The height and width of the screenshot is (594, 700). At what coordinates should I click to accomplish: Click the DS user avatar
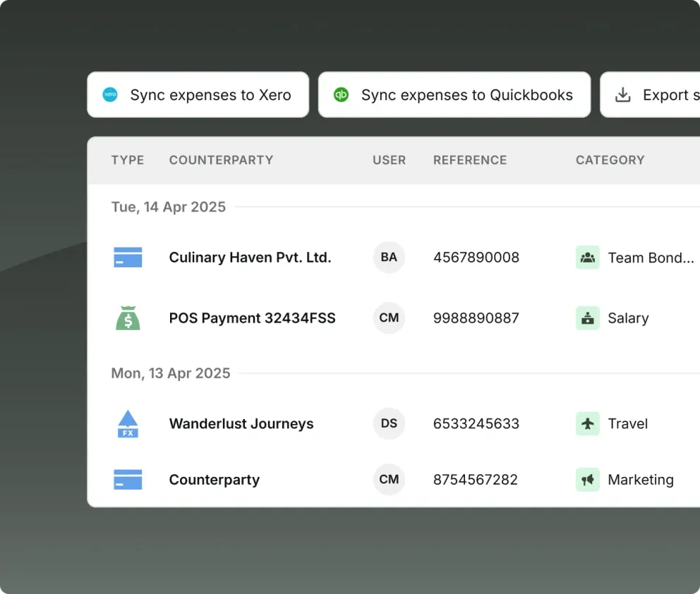click(x=389, y=423)
